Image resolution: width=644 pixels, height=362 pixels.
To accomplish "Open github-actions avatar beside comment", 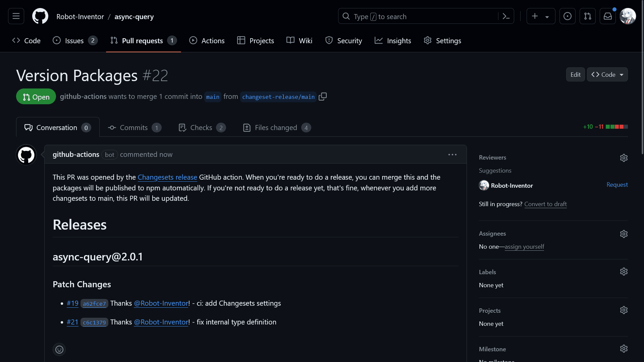I will [x=26, y=155].
